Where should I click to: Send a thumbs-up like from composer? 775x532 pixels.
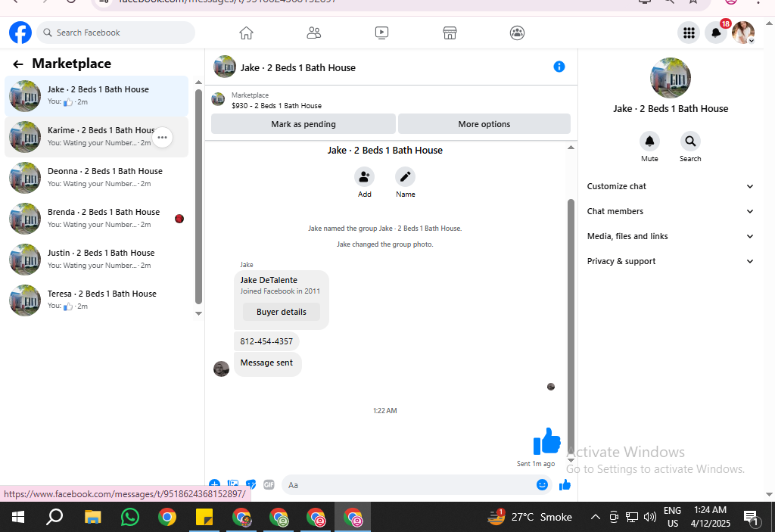tap(565, 484)
